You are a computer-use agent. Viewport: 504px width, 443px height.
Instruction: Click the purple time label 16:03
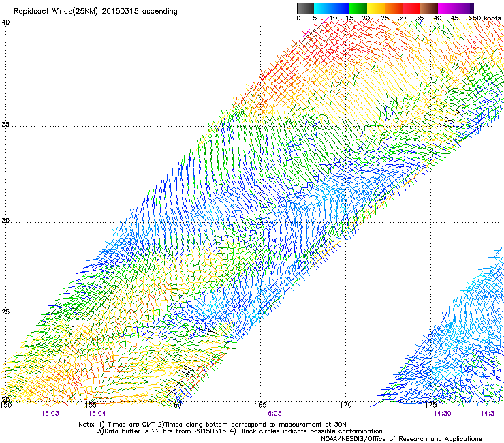(x=50, y=414)
